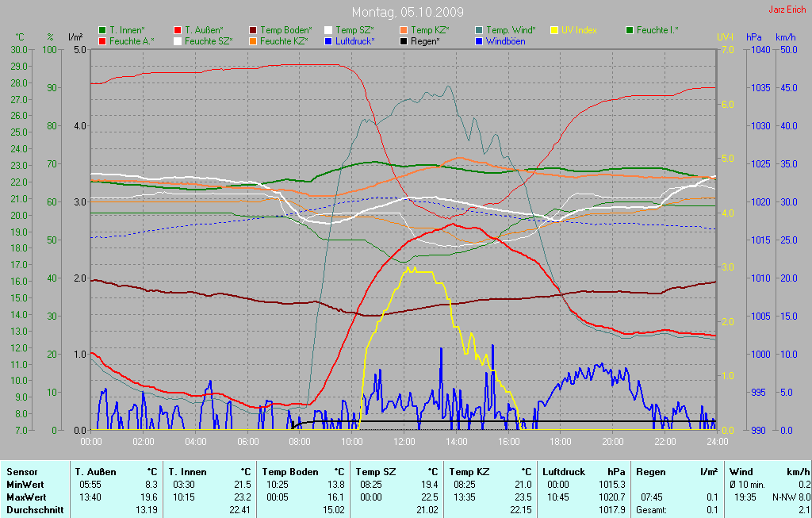Click the Feuchte KZ legend label
This screenshot has width=812, height=518.
point(284,40)
